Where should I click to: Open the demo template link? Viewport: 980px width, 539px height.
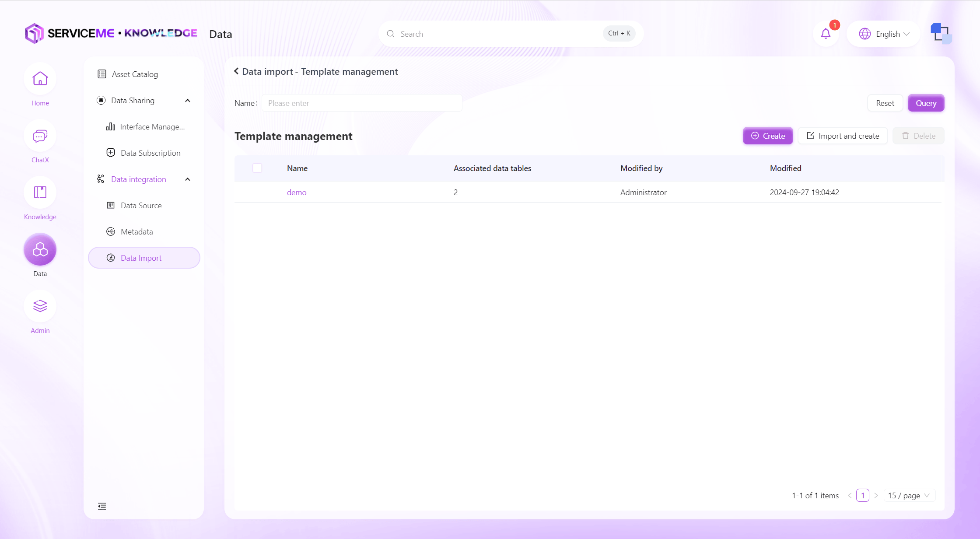pos(297,192)
